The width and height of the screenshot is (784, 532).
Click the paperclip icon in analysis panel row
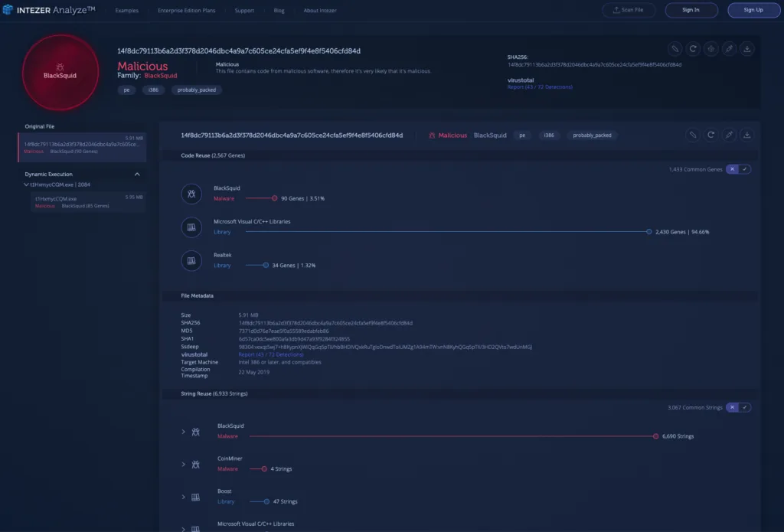click(692, 135)
